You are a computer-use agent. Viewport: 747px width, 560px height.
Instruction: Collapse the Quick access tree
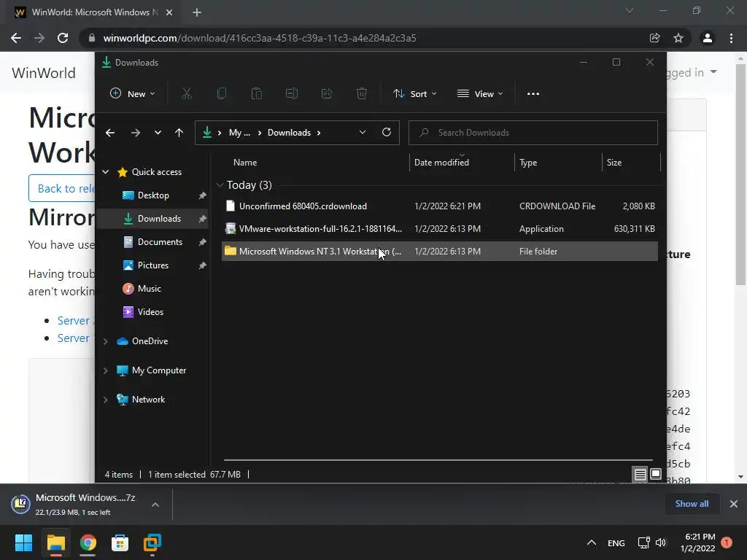pyautogui.click(x=105, y=172)
